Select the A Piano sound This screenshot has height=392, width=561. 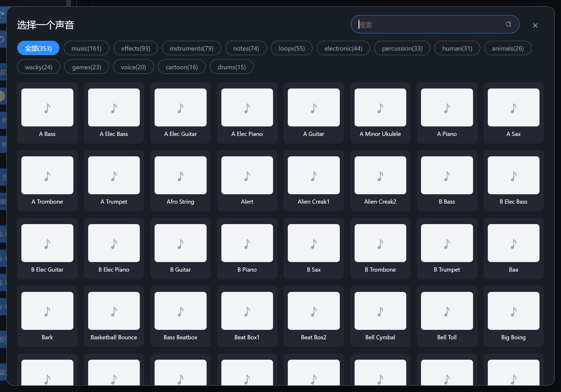[447, 113]
